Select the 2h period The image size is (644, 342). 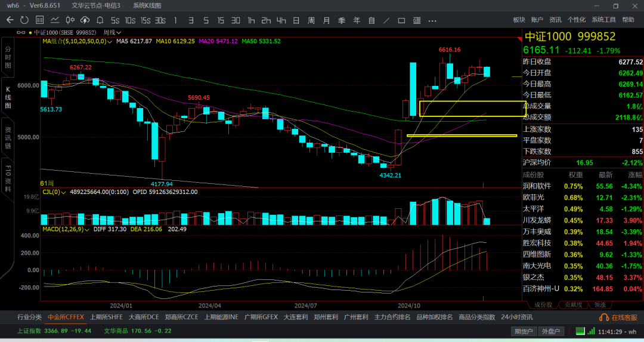tap(266, 20)
